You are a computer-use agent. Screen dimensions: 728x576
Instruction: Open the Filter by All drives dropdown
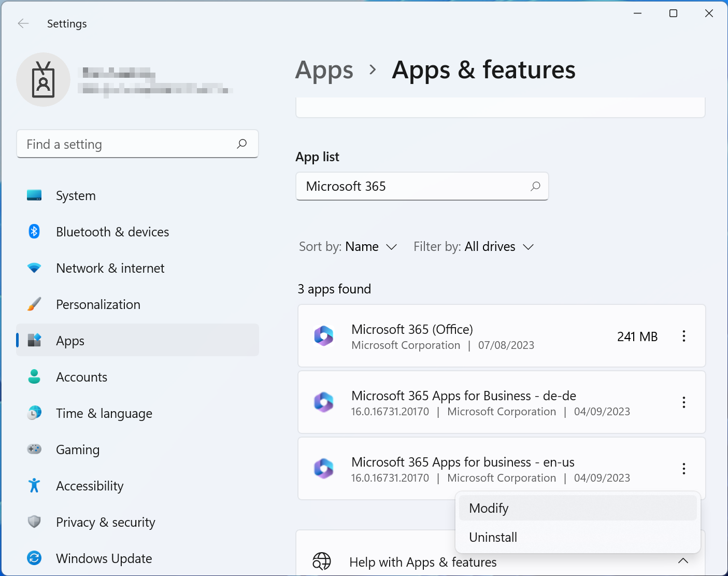coord(474,247)
